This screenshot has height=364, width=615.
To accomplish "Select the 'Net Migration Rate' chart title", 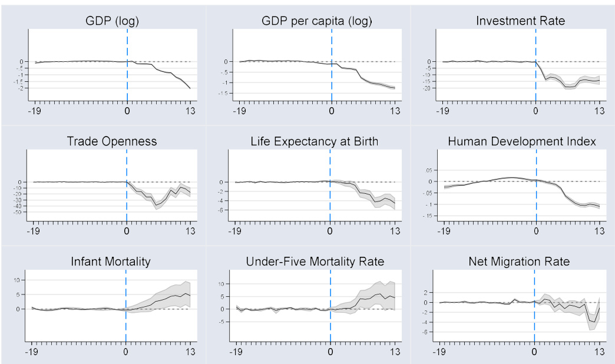I will (x=519, y=262).
